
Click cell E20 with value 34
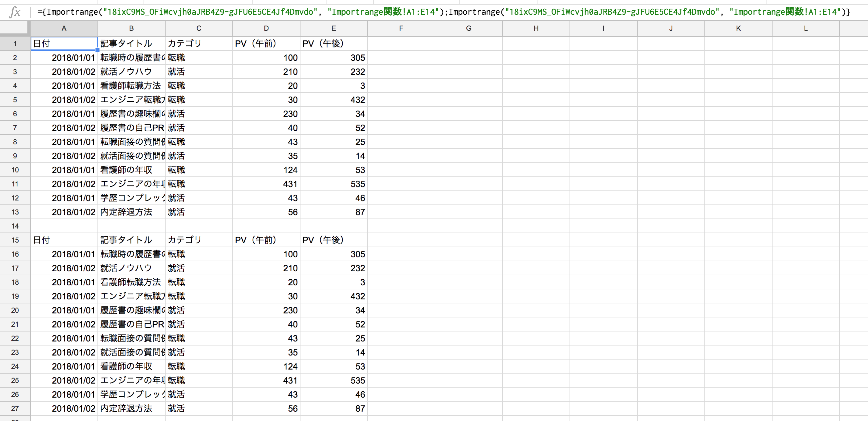click(334, 310)
